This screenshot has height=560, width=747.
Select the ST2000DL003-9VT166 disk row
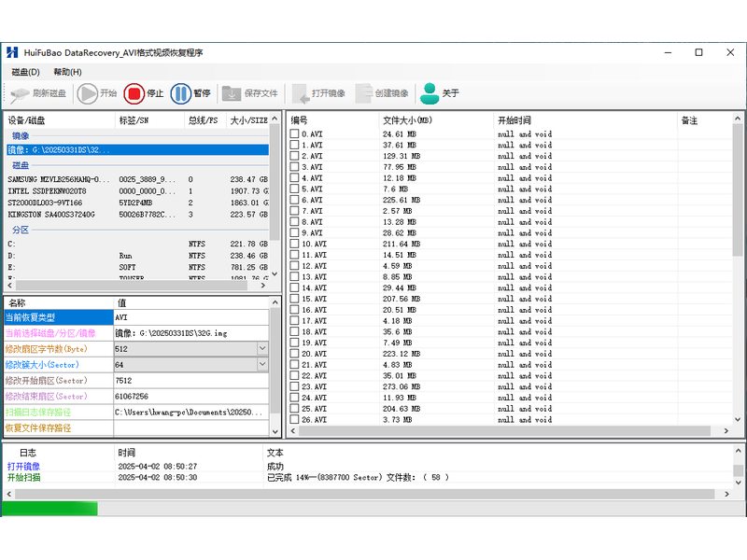tap(137, 203)
